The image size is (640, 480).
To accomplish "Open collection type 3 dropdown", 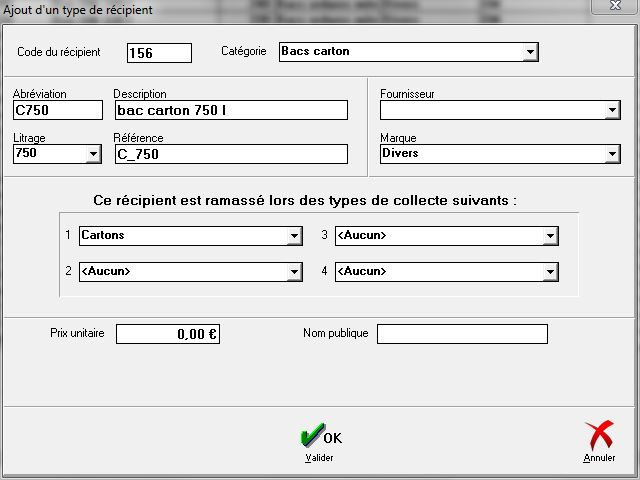I will pyautogui.click(x=549, y=236).
